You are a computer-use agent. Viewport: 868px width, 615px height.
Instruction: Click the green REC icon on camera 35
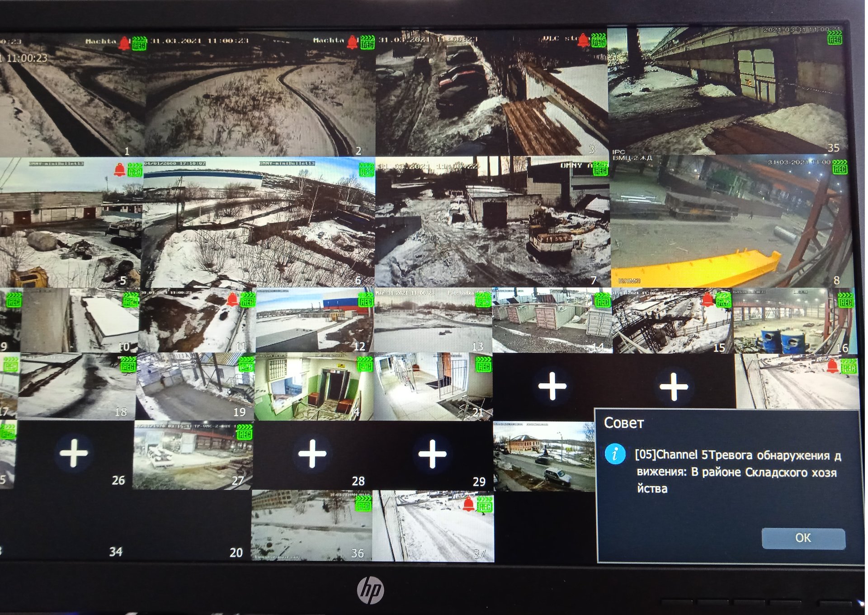coord(834,38)
